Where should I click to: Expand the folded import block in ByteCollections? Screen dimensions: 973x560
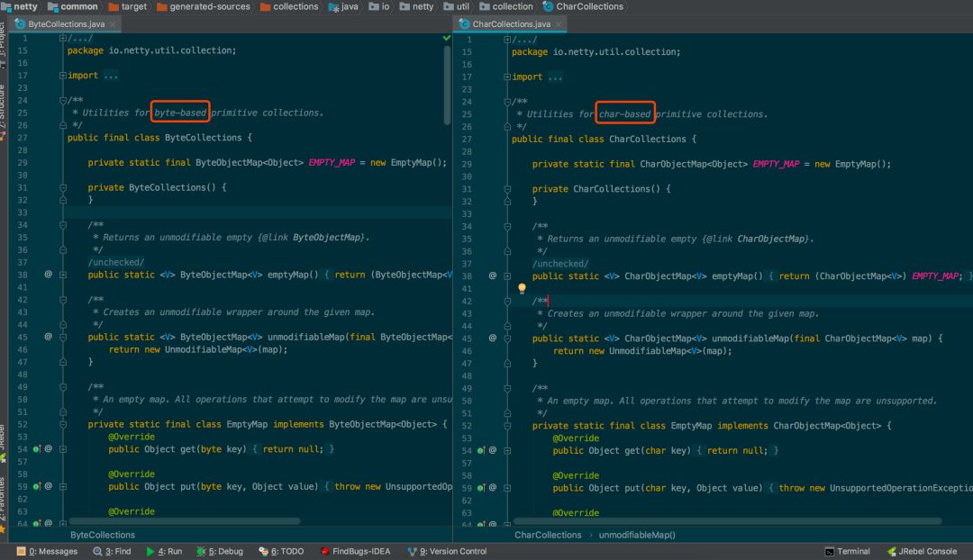pyautogui.click(x=63, y=76)
